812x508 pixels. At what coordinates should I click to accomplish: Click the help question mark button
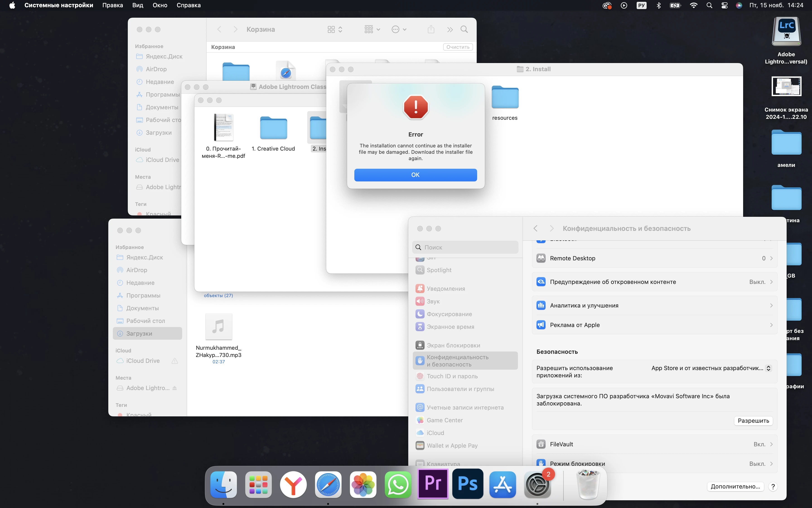(x=773, y=486)
